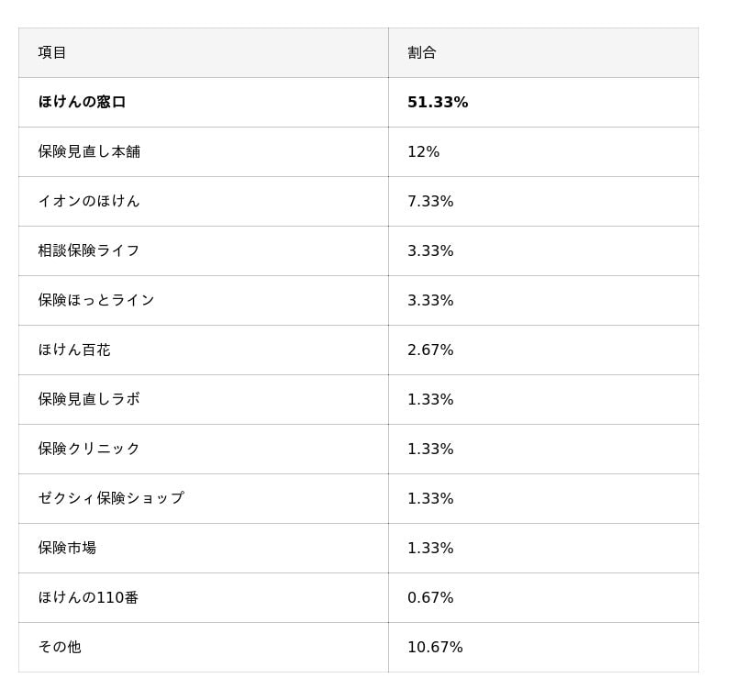Click the 保険ほっとライン row label
Viewport: 734px width, 700px height.
coord(96,300)
